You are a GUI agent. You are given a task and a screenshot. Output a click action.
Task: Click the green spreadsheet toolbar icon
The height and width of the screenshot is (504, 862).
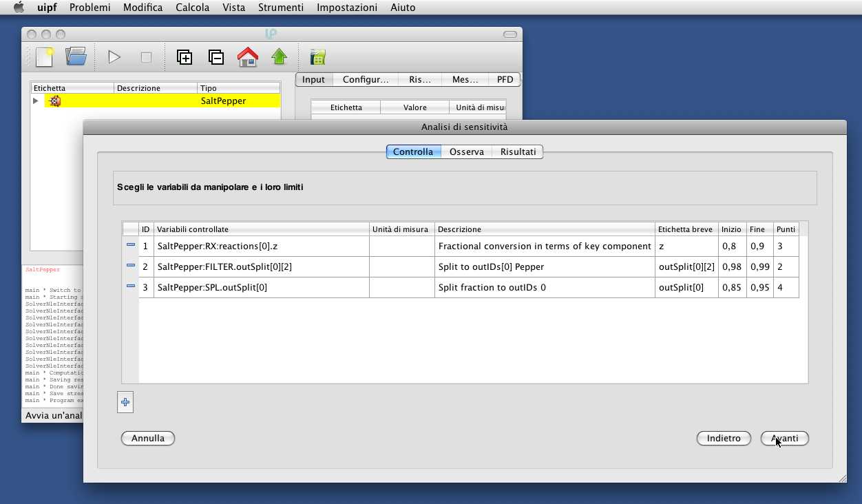(x=317, y=57)
